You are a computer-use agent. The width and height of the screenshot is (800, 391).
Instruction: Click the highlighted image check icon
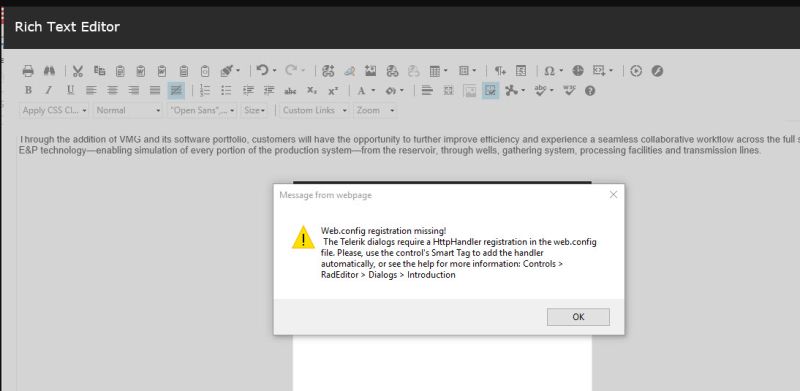pyautogui.click(x=490, y=90)
